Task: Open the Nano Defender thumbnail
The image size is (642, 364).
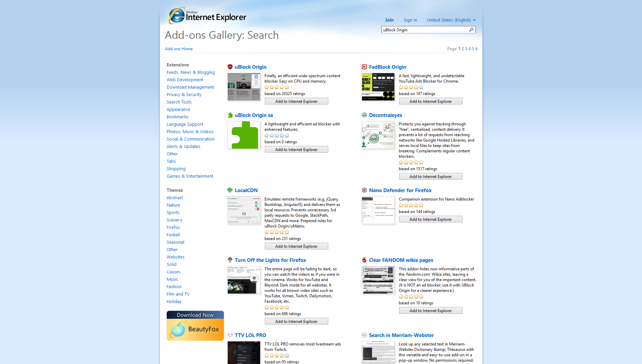Action: coord(378,210)
